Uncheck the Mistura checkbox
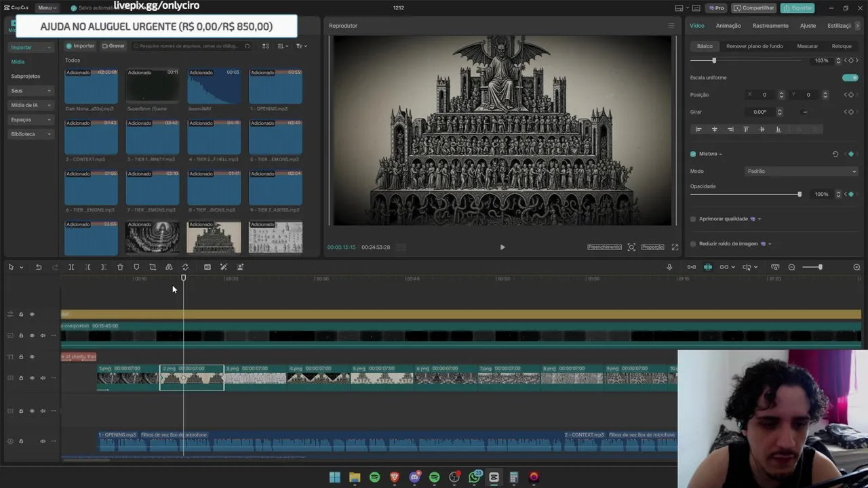This screenshot has width=868, height=488. click(x=693, y=154)
